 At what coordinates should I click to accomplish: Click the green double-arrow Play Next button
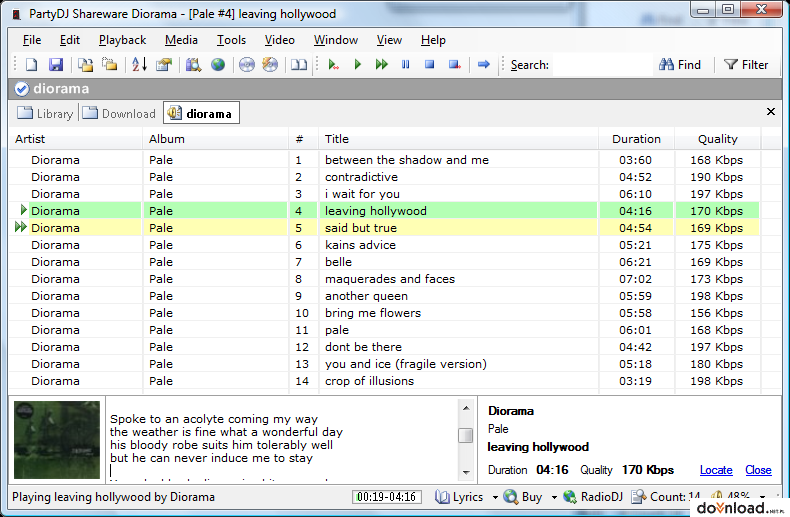[x=381, y=64]
